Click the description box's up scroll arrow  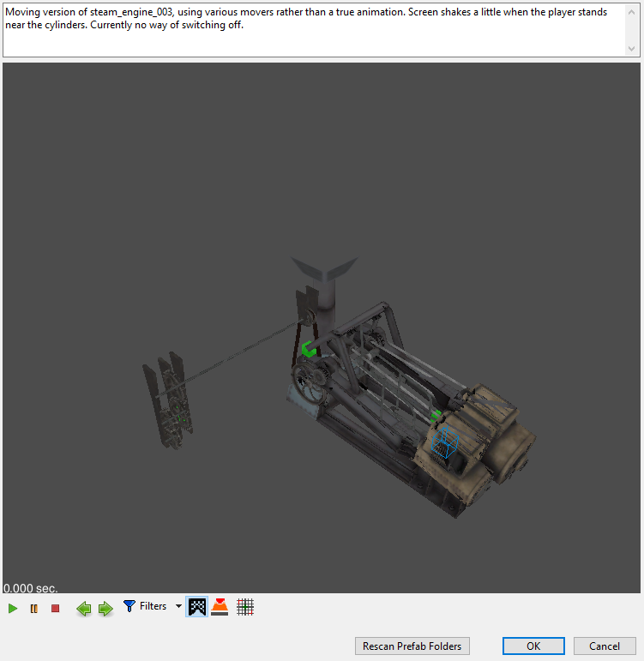tap(631, 12)
